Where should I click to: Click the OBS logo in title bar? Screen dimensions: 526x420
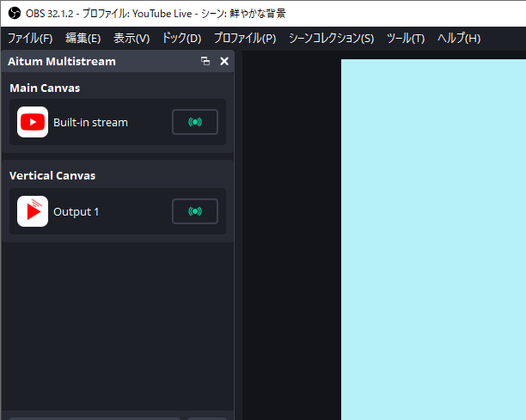[x=15, y=14]
